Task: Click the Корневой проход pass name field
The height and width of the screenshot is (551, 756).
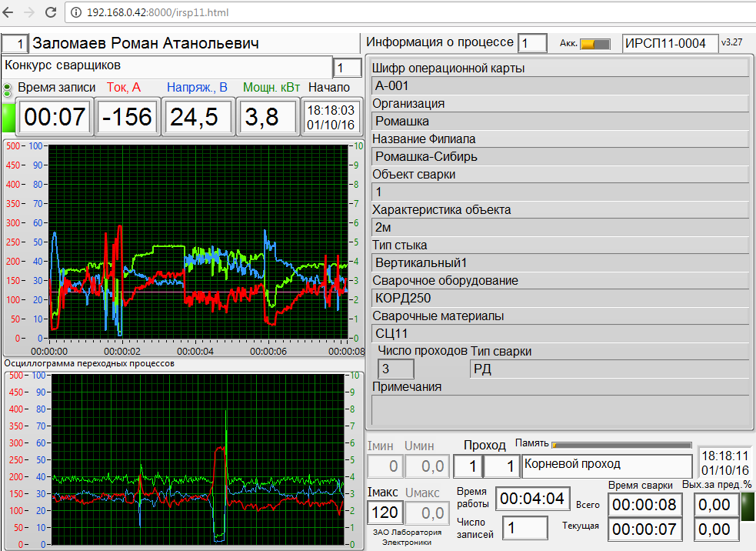Action: 607,465
